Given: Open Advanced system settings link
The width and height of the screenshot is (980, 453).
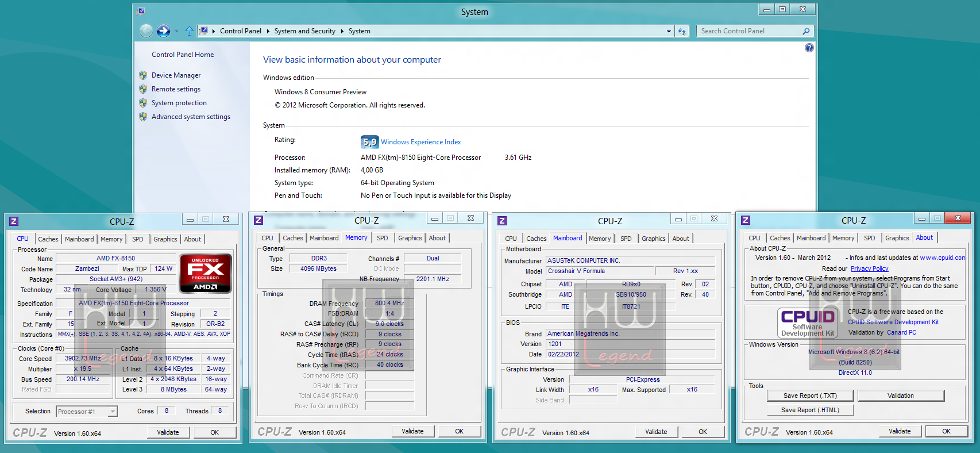Looking at the screenshot, I should pos(191,117).
